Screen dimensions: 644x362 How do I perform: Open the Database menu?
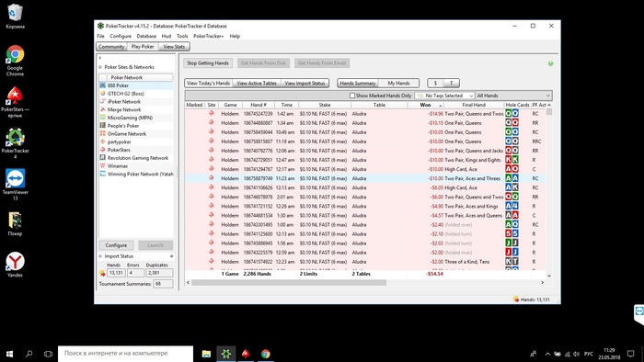coord(146,36)
